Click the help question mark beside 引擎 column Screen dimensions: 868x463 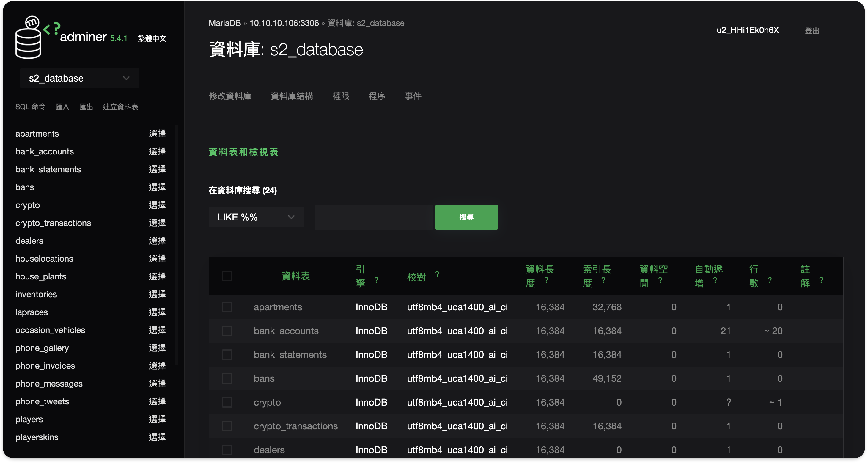point(376,280)
